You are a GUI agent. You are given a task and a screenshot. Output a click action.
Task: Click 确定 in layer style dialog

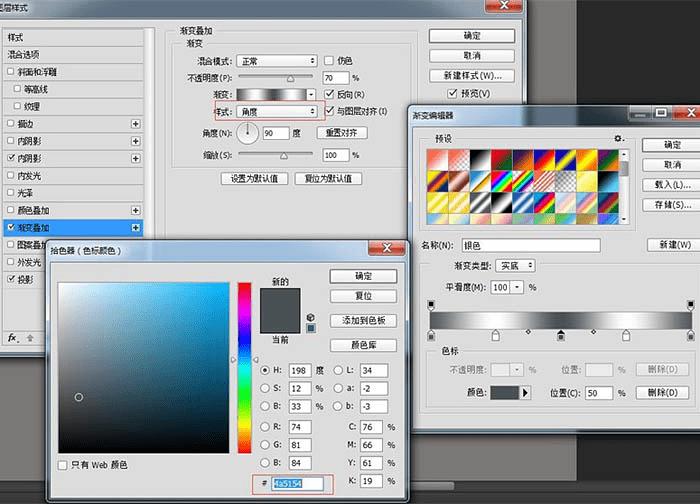coord(472,36)
